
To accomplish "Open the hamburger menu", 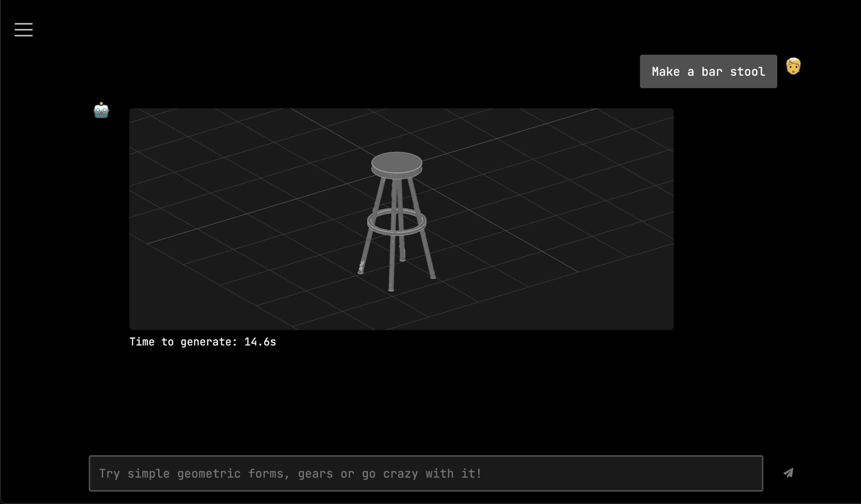I will coord(24,30).
